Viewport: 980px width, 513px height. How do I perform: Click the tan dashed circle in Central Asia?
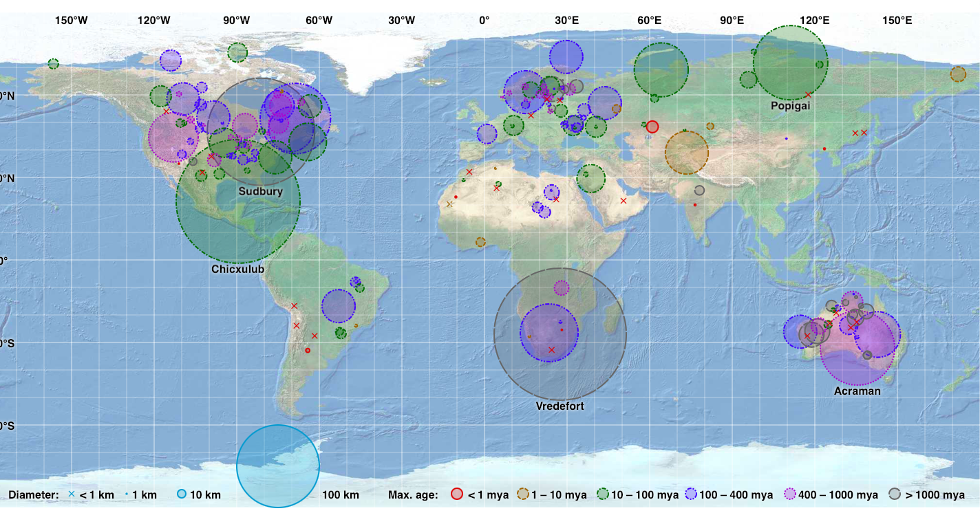coord(686,153)
